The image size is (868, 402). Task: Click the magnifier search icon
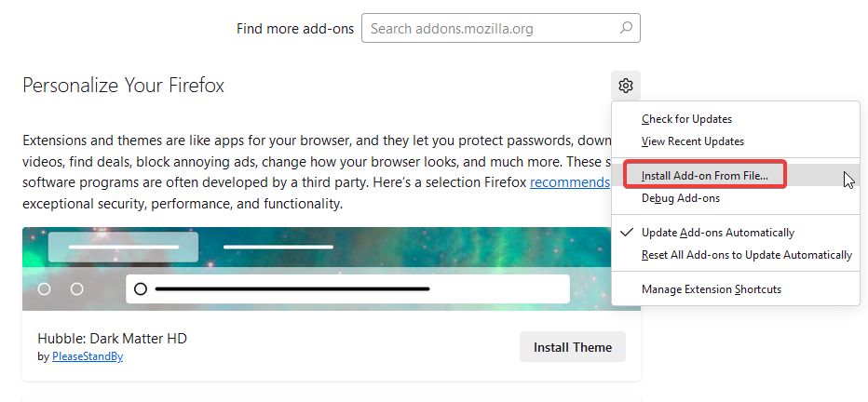coord(626,29)
